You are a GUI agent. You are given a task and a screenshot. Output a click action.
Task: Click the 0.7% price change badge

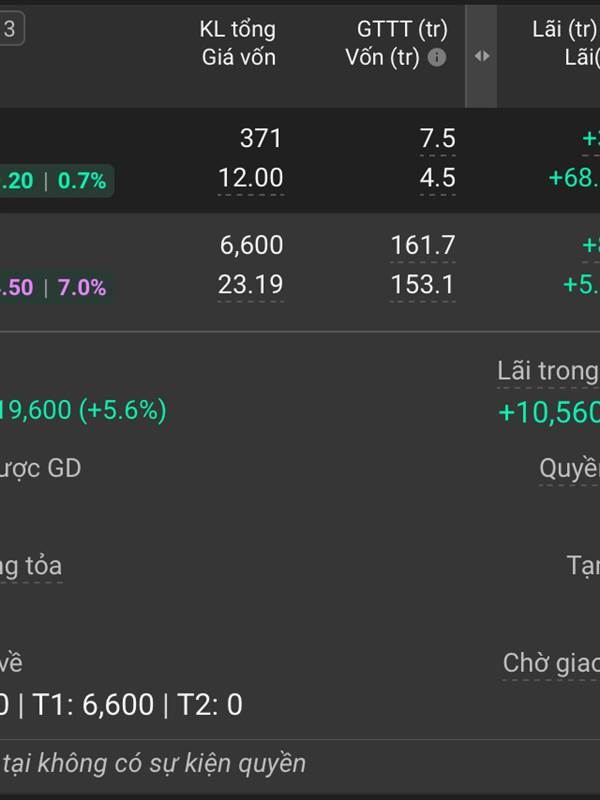[81, 181]
